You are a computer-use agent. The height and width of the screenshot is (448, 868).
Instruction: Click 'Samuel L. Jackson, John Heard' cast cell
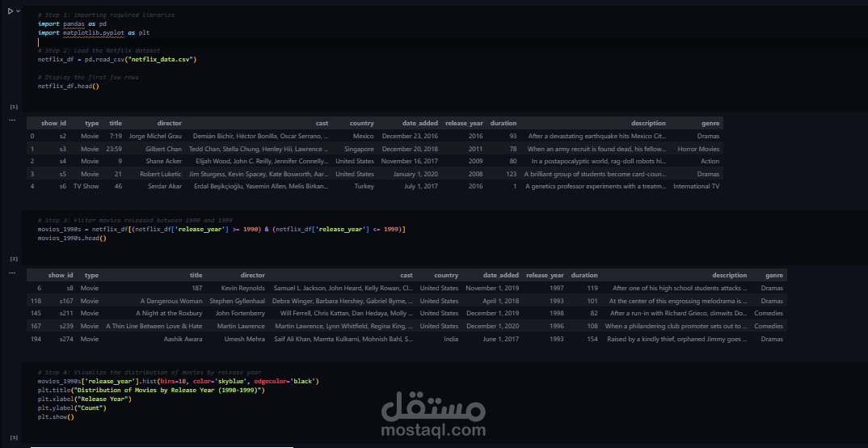343,289
